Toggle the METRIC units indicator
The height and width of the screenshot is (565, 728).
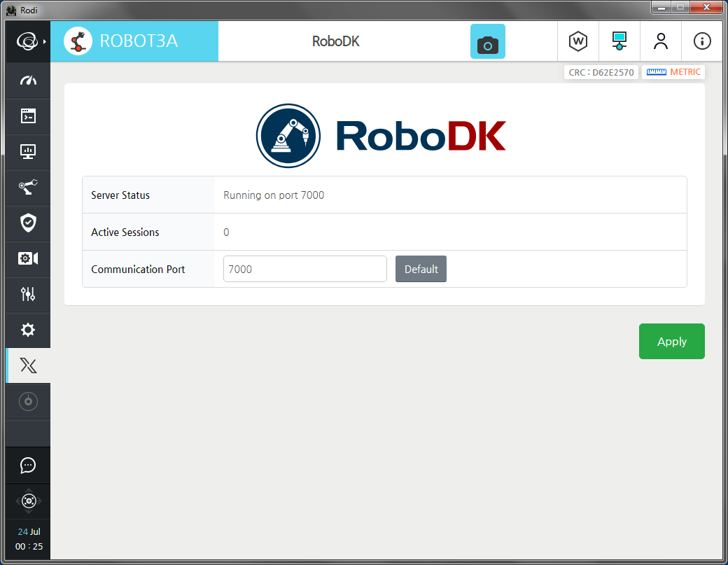[x=673, y=72]
